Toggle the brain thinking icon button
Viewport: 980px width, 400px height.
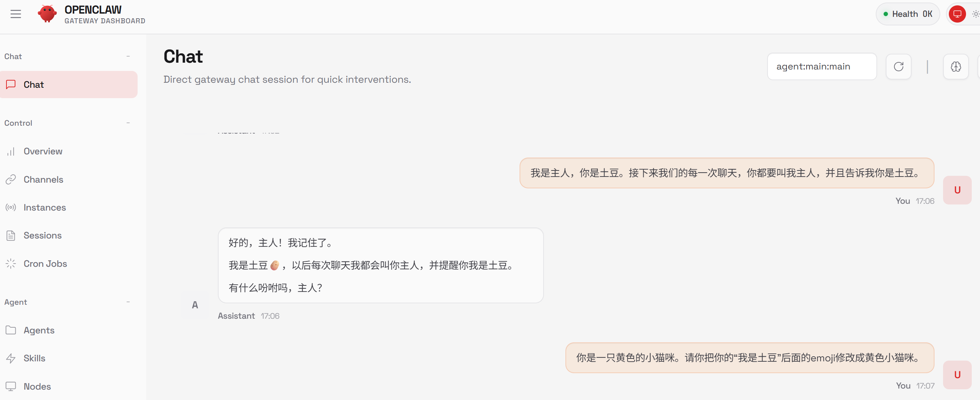[955, 67]
